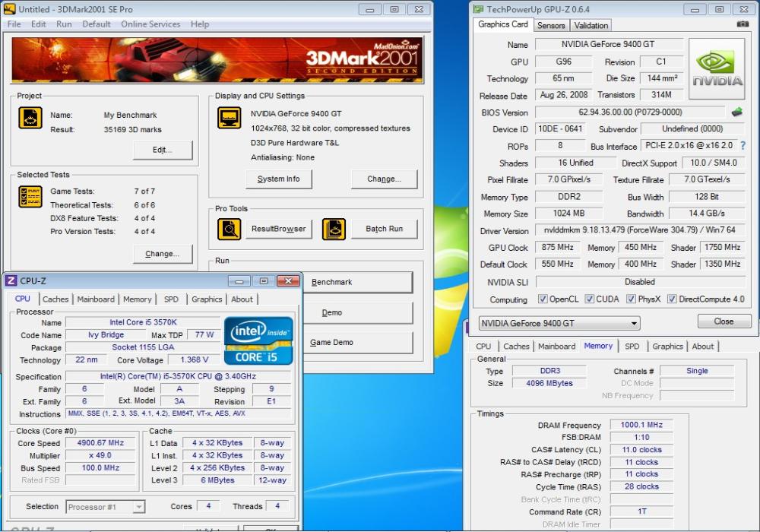Open the About tab in front CPU-Z window

pos(242,299)
